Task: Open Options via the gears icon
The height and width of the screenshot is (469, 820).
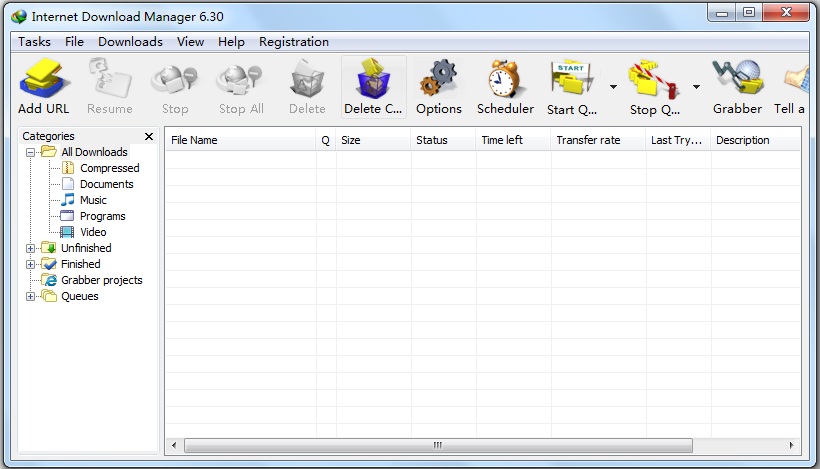Action: [439, 79]
